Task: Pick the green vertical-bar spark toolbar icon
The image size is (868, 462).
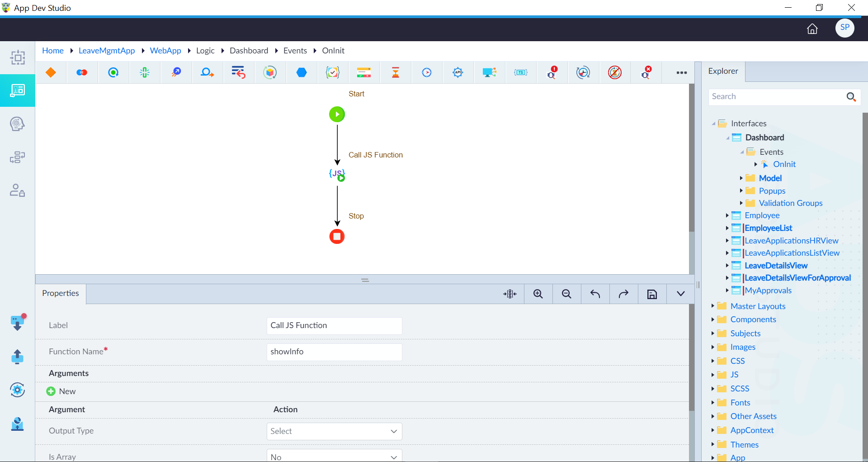Action: pyautogui.click(x=145, y=72)
